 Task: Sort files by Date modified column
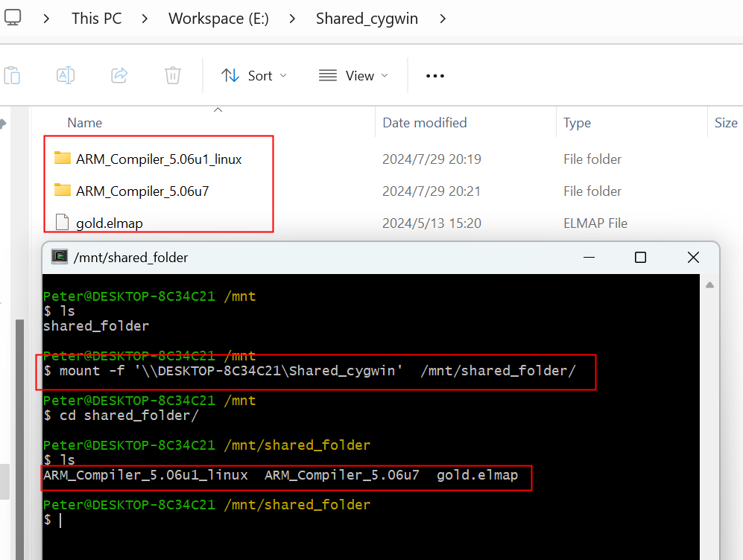click(x=424, y=123)
